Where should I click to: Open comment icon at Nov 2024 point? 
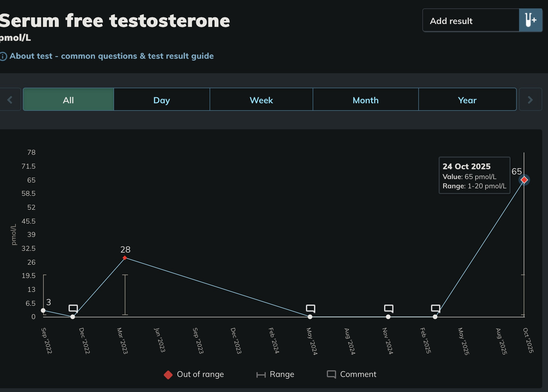pyautogui.click(x=388, y=308)
